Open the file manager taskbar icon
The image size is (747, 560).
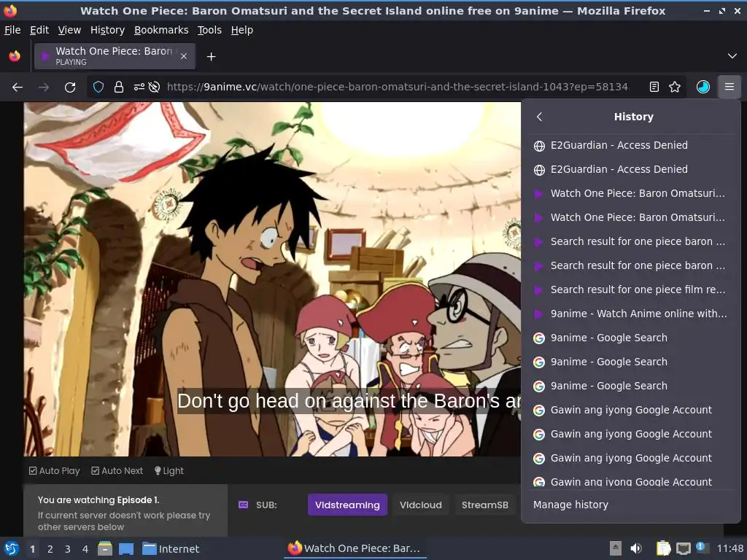(x=105, y=548)
